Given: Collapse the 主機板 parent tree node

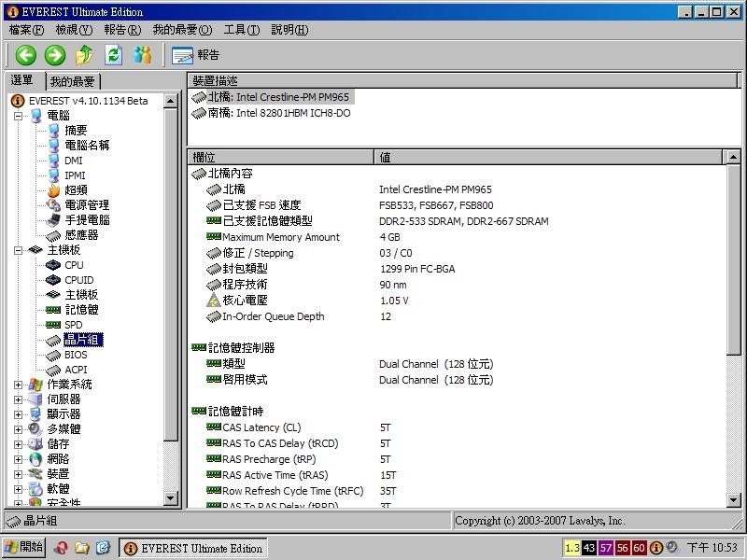Looking at the screenshot, I should tap(18, 250).
